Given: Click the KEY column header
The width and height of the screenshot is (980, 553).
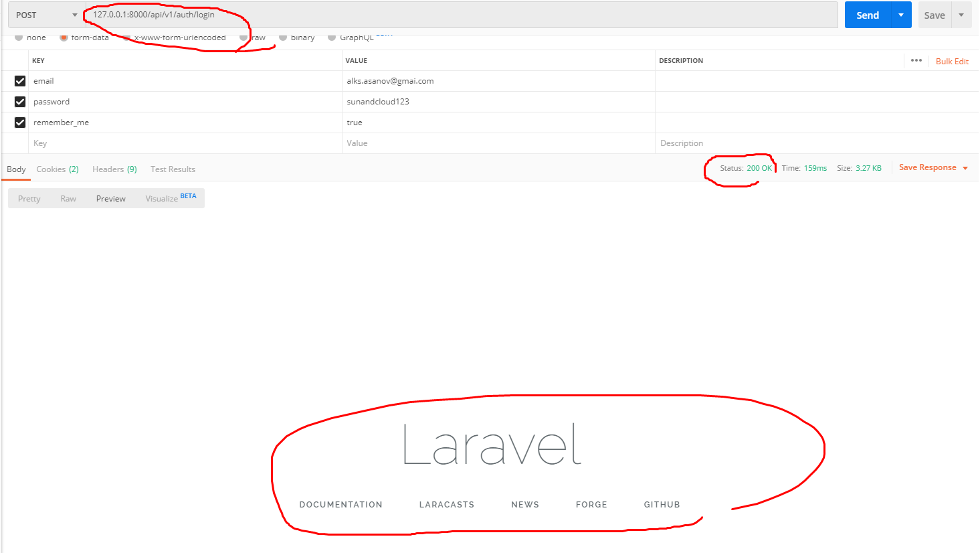Looking at the screenshot, I should [38, 60].
